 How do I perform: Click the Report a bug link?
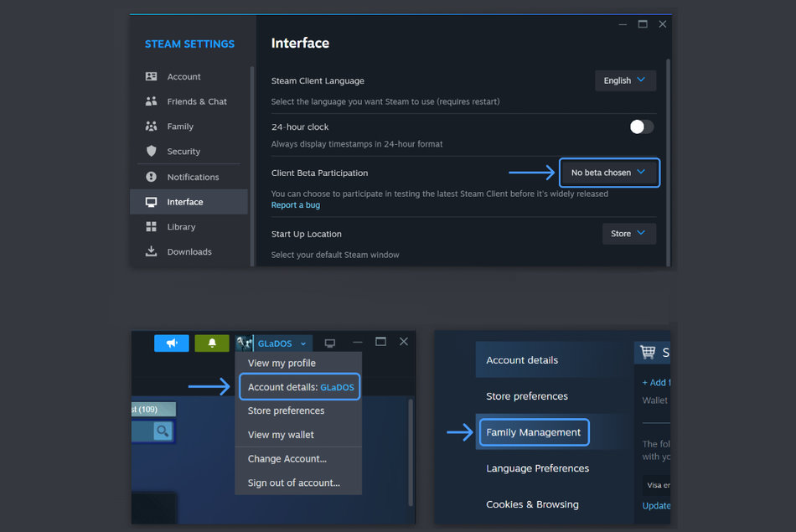click(296, 205)
